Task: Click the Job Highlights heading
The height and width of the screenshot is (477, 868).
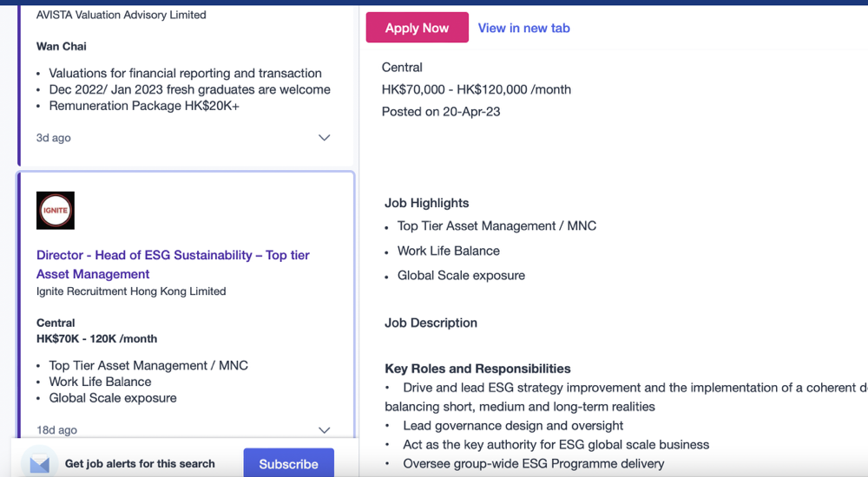Action: pyautogui.click(x=426, y=203)
